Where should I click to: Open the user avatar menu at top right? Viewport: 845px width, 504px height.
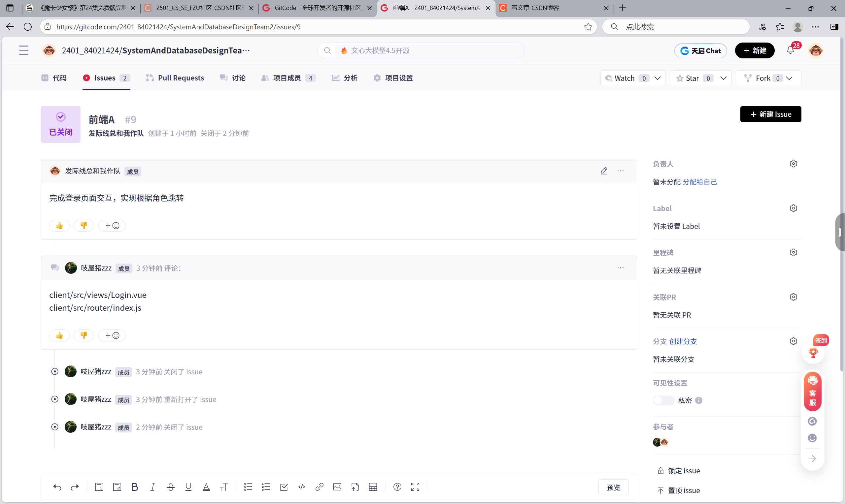[x=816, y=50]
